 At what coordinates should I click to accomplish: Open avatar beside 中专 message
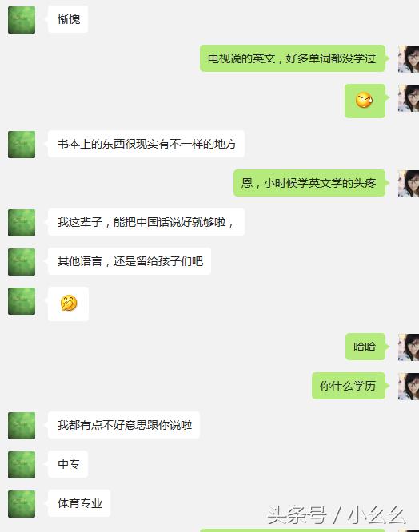[22, 464]
